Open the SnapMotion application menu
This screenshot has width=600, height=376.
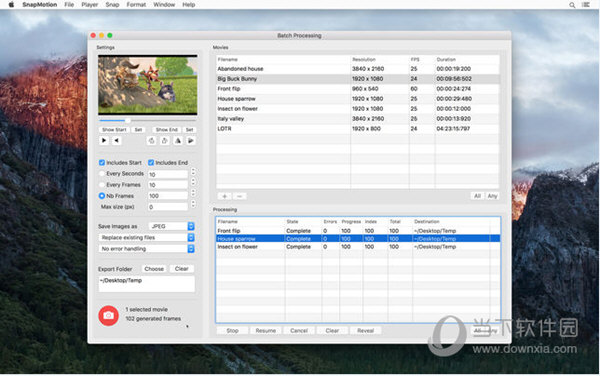[39, 5]
